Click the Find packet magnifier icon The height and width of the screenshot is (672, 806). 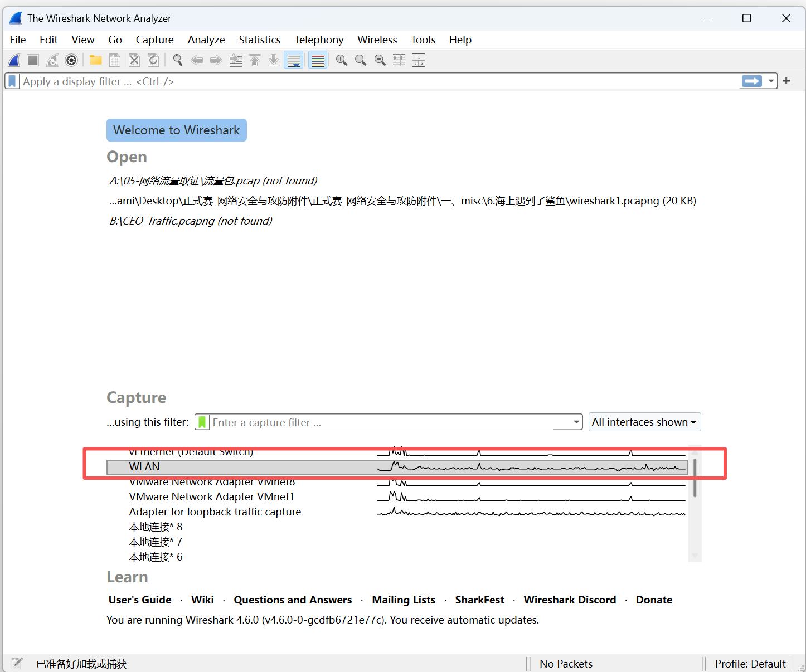tap(177, 60)
